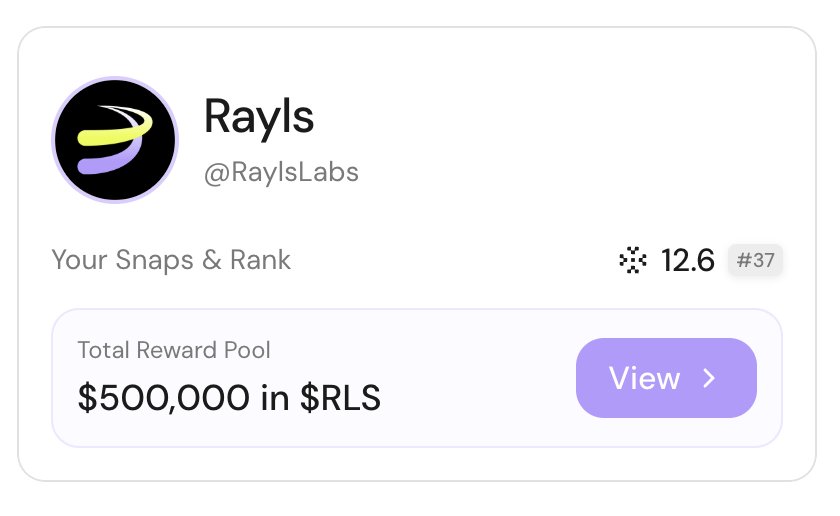This screenshot has height=516, width=840.
Task: Click the Your Snaps & Rank label
Action: (x=171, y=260)
